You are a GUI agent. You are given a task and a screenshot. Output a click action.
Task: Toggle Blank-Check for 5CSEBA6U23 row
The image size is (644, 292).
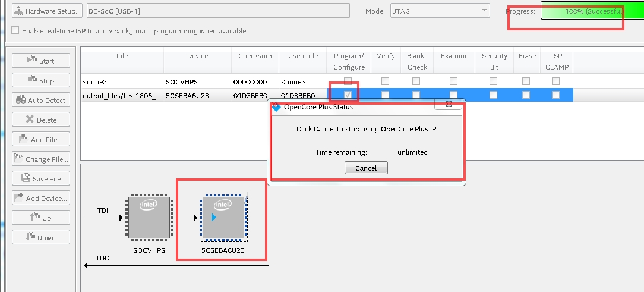coord(416,95)
